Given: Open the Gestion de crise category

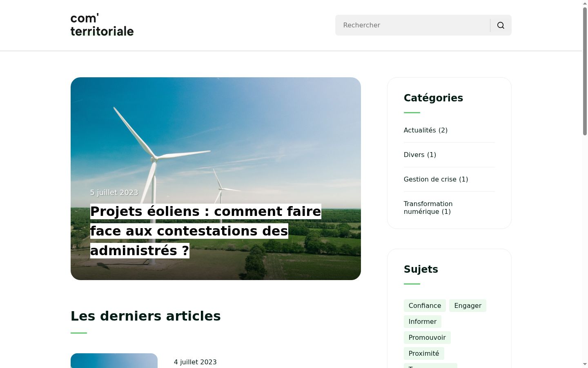Looking at the screenshot, I should (436, 180).
